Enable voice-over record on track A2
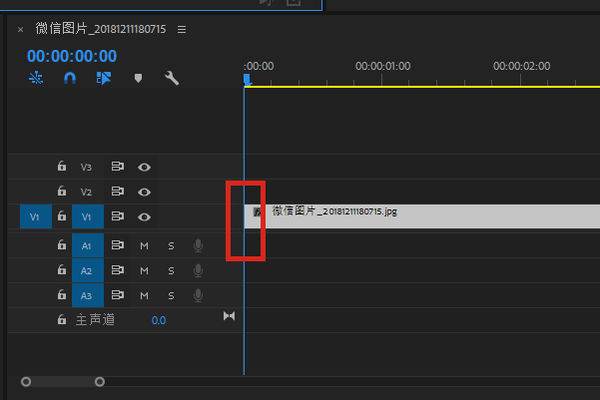 (198, 271)
